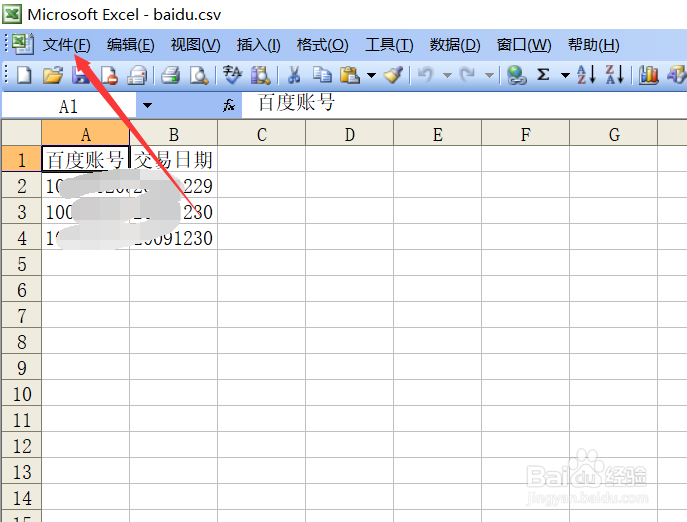The width and height of the screenshot is (687, 522).
Task: Click cell B1 containing 交易日期
Action: coord(174,159)
